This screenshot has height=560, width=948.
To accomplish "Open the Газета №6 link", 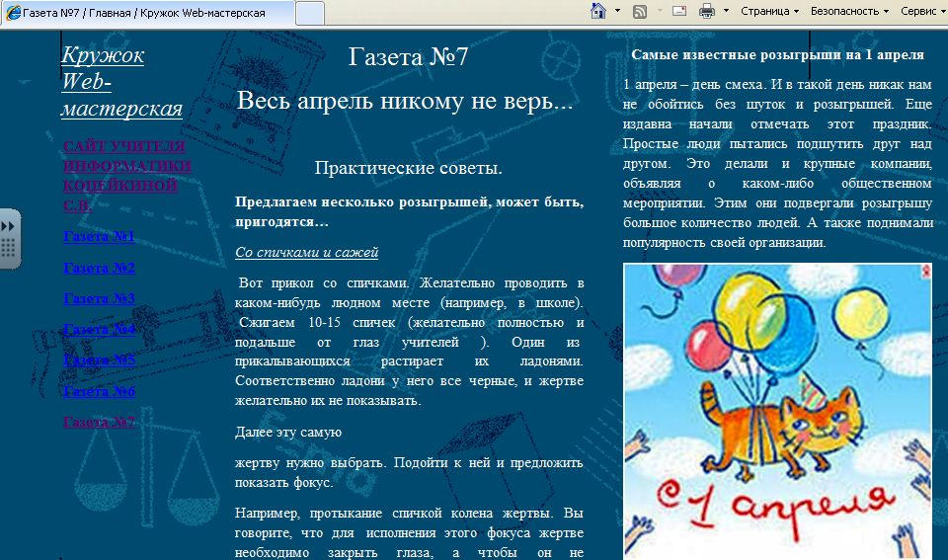I will [x=99, y=391].
